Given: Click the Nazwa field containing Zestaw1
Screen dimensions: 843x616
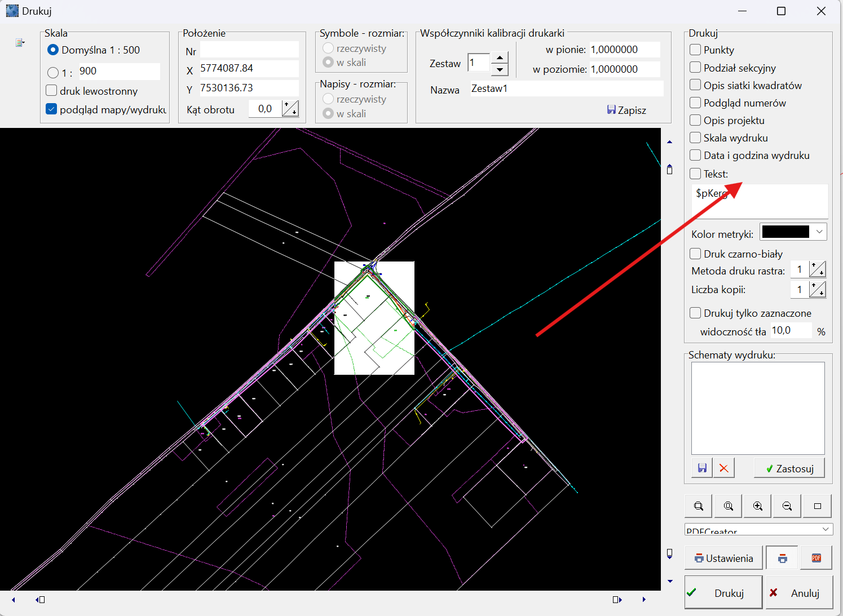Looking at the screenshot, I should [567, 88].
